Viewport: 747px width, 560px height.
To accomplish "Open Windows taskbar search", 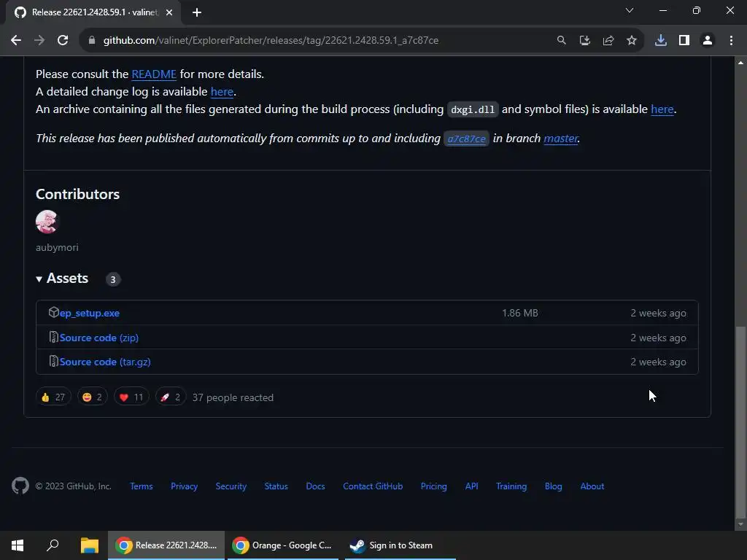I will [53, 545].
